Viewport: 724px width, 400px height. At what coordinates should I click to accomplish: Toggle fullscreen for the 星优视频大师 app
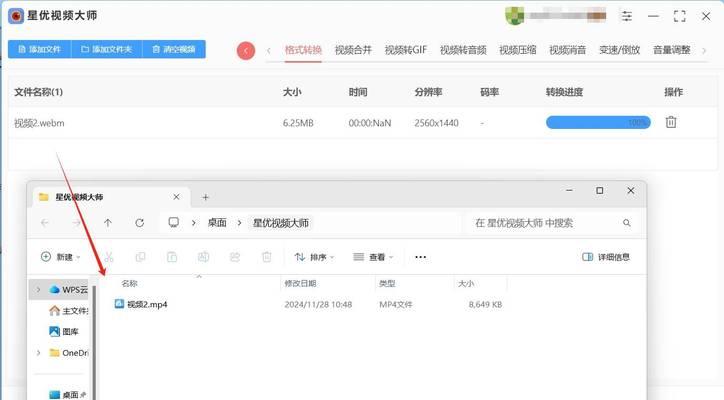click(x=679, y=16)
